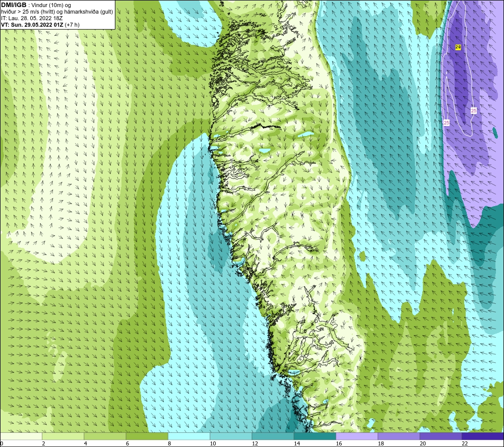The height and width of the screenshot is (447, 504).
Task: Click scale value 22 on the legend
Action: [x=465, y=443]
